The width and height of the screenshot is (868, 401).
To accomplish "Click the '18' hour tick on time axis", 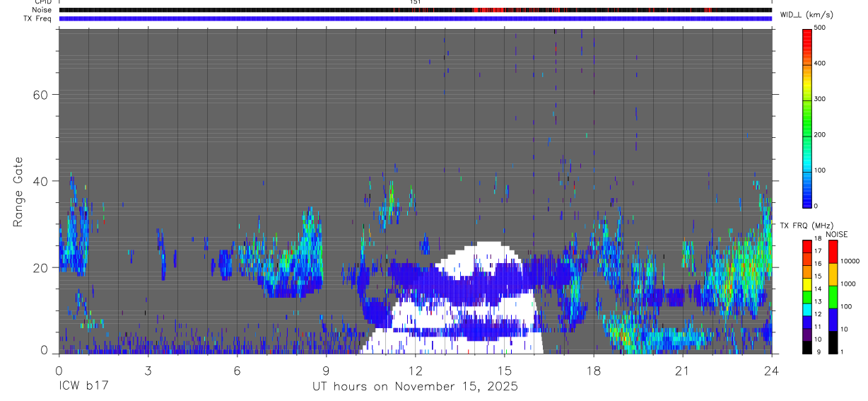I will [x=594, y=371].
